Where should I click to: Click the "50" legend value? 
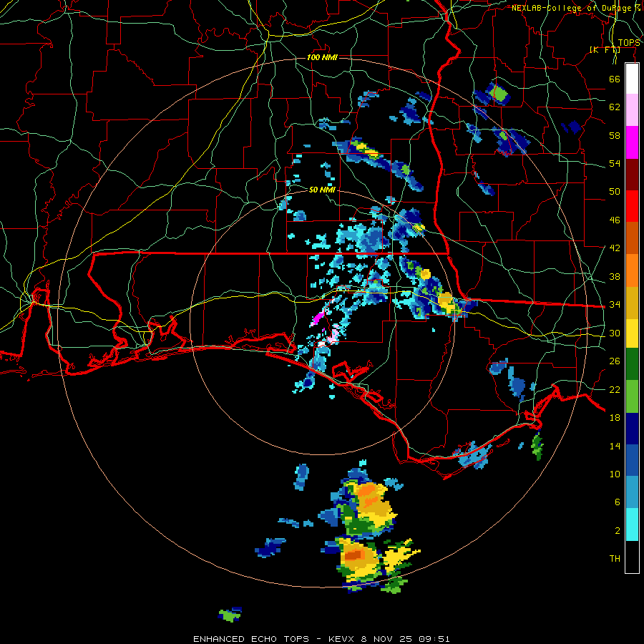(615, 191)
